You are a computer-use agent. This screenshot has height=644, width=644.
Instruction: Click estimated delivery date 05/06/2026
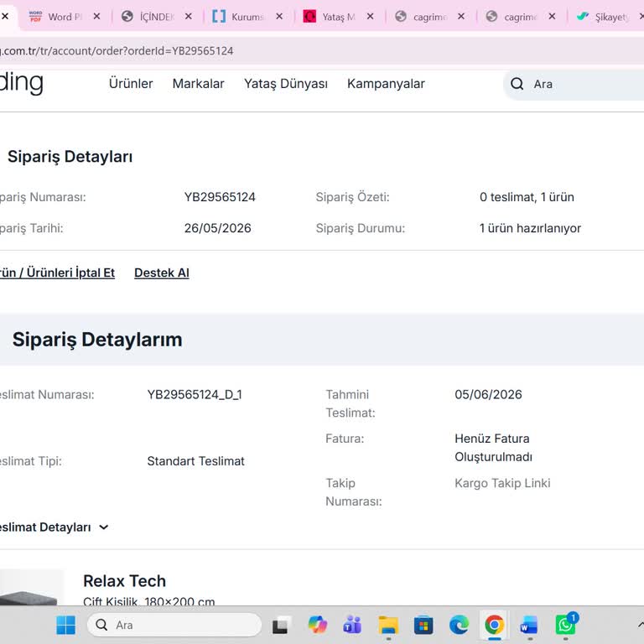488,394
